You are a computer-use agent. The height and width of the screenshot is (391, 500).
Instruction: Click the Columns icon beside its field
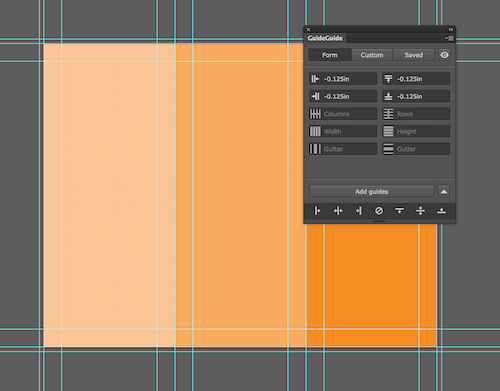315,114
